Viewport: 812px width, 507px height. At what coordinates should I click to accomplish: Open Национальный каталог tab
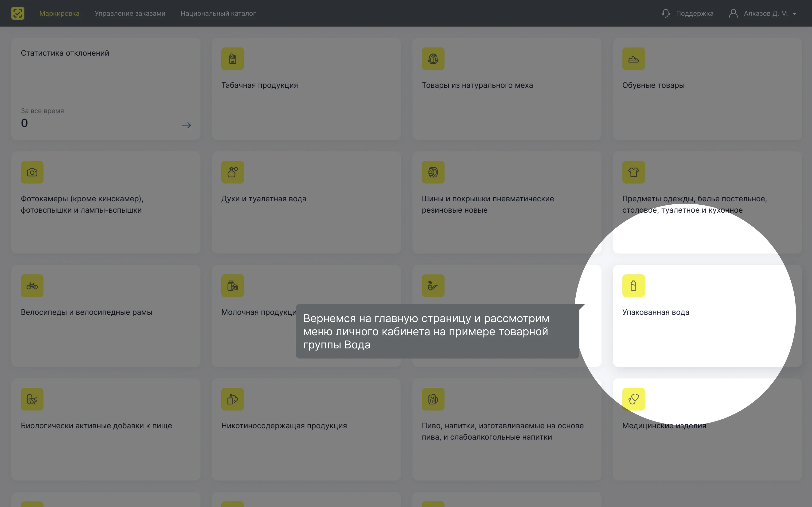[x=218, y=13]
